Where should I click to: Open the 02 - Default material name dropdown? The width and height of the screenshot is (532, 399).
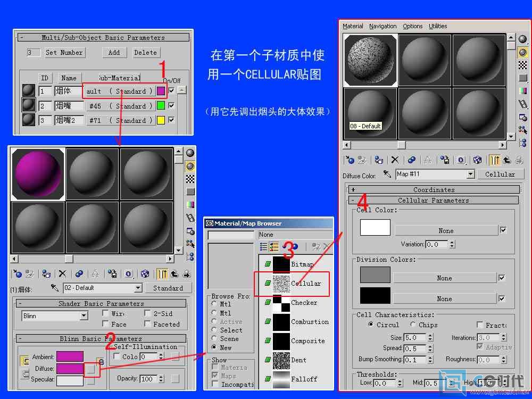(x=138, y=288)
